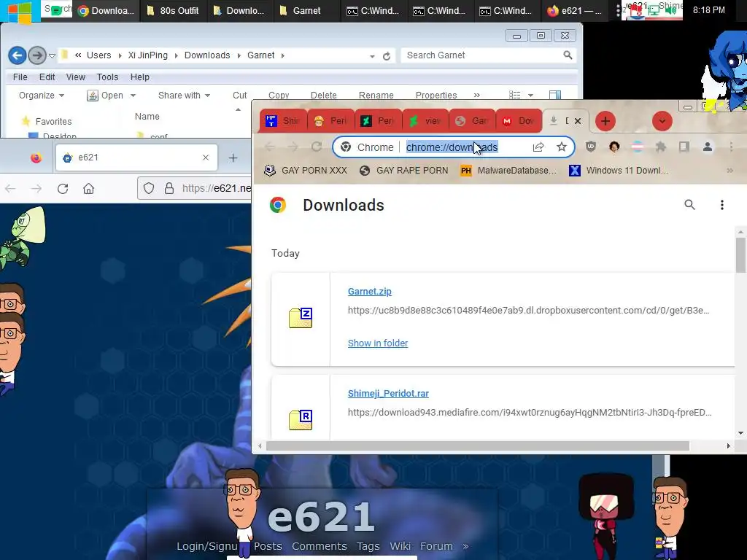Open the File menu in Explorer
747x560 pixels.
(x=20, y=77)
